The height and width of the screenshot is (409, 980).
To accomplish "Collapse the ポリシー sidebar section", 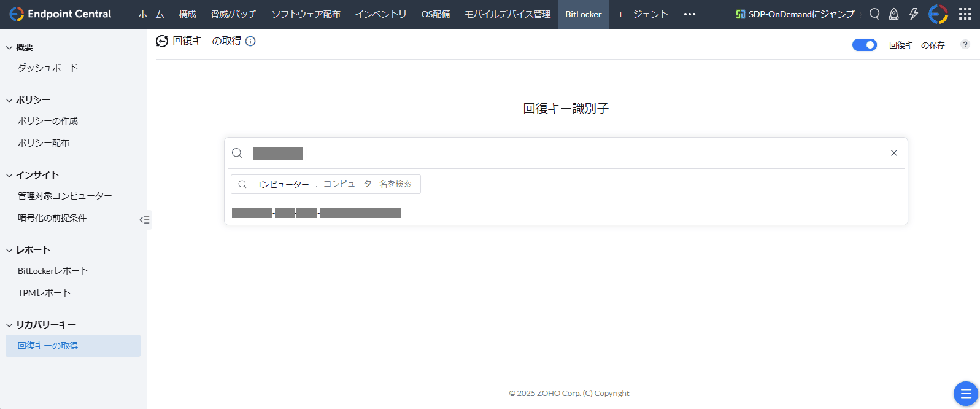I will tap(9, 100).
